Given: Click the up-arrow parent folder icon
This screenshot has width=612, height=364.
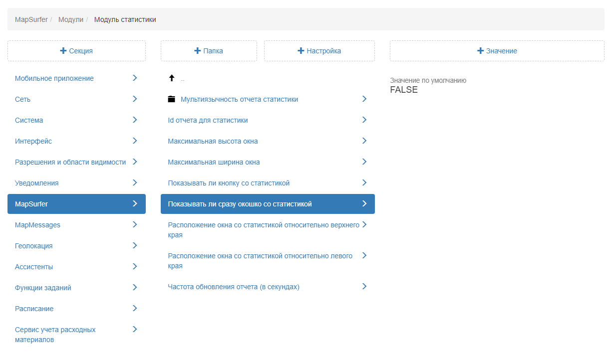Looking at the screenshot, I should point(172,78).
